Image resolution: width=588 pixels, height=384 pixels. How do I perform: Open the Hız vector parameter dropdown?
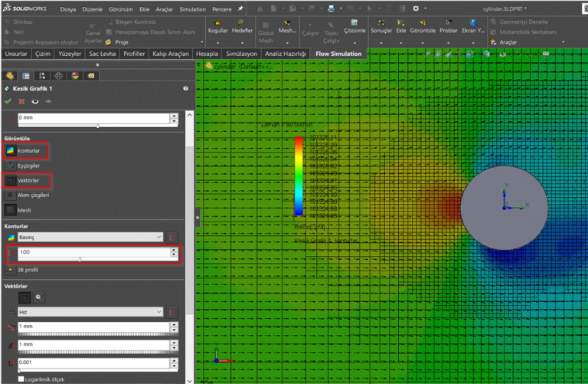pyautogui.click(x=90, y=312)
